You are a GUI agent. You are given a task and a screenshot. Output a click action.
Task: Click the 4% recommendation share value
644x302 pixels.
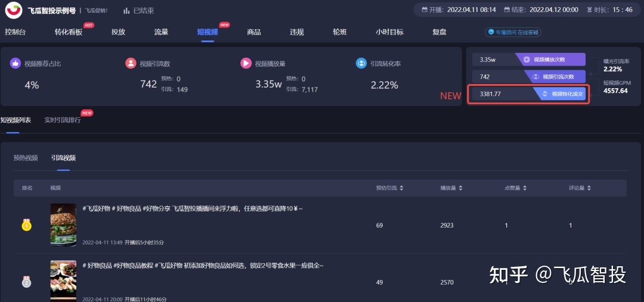point(32,85)
